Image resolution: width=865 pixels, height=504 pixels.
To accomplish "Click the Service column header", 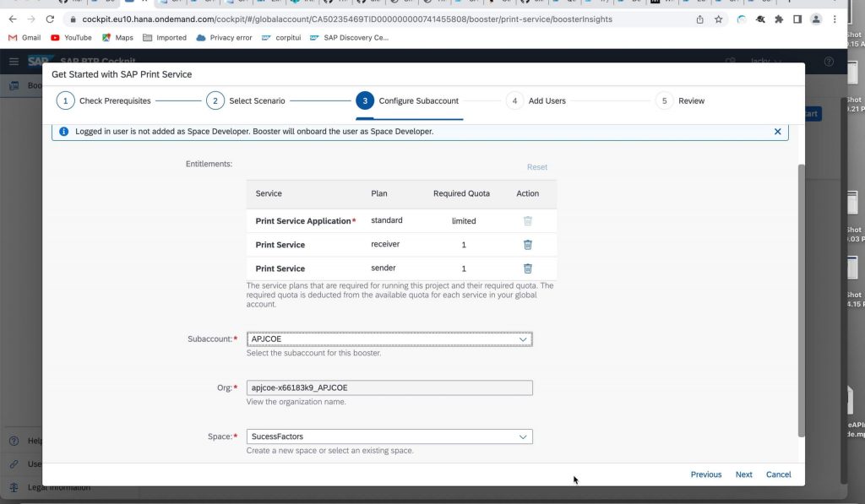I will click(x=269, y=193).
